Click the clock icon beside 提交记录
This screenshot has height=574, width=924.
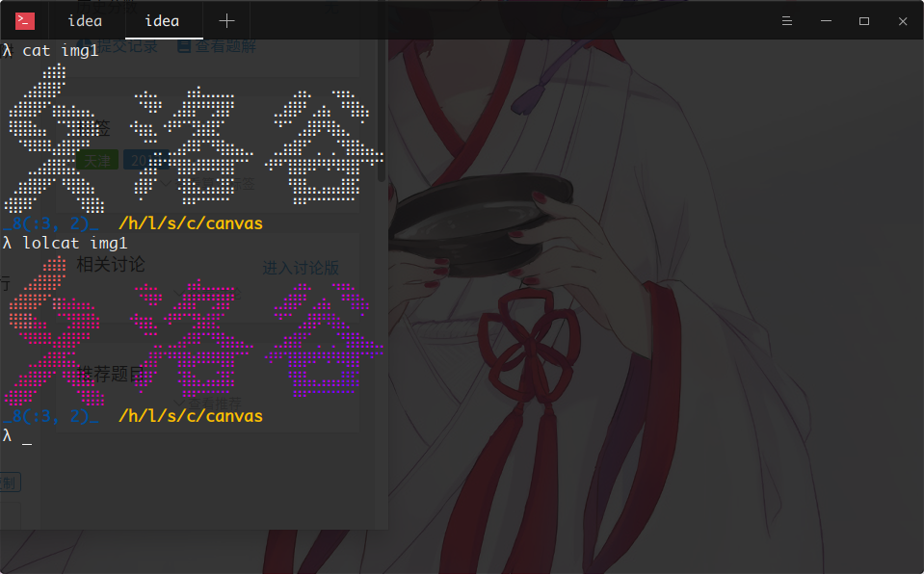click(x=82, y=46)
